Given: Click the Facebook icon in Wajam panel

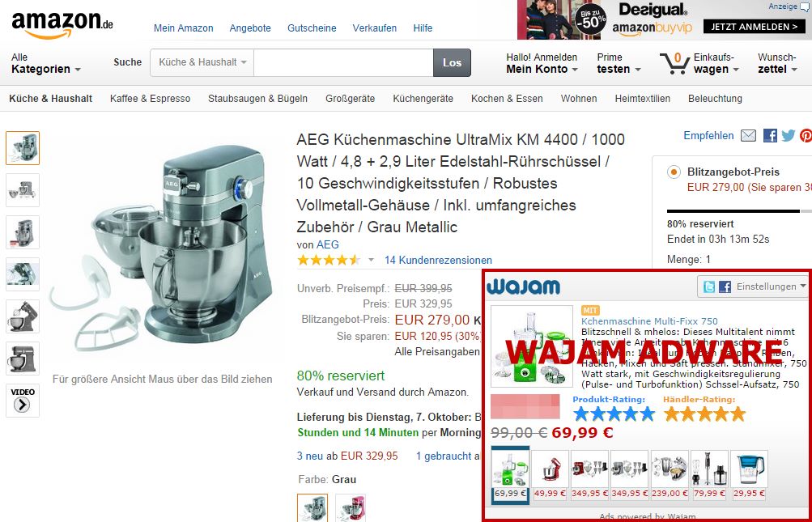Looking at the screenshot, I should click(x=725, y=286).
